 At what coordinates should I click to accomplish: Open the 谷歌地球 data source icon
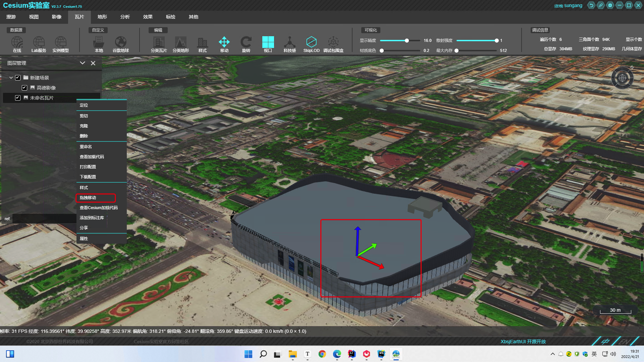(121, 43)
